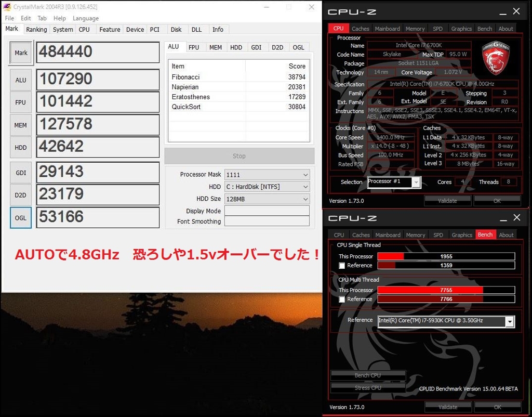
Task: Switch to the Device tab
Action: point(135,30)
